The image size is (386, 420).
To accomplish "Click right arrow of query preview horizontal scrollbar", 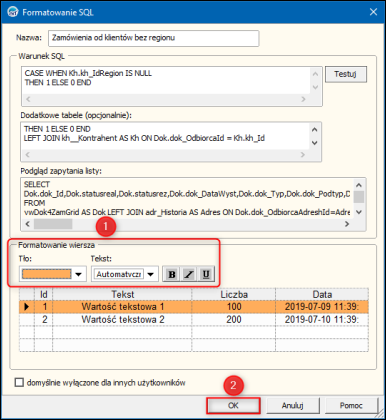I will click(x=347, y=224).
